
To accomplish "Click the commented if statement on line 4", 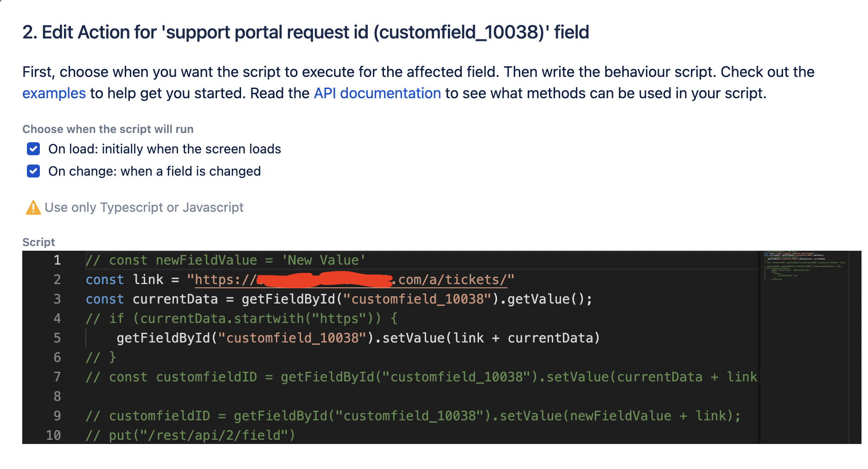I will 242,318.
